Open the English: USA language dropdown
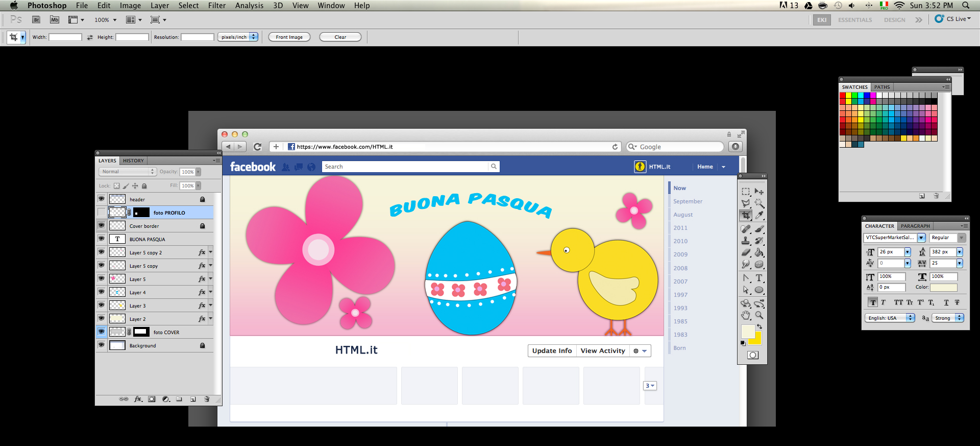The width and height of the screenshot is (980, 446). tap(890, 318)
